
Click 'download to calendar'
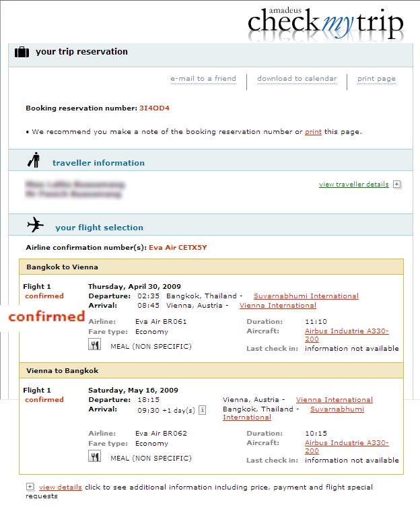pos(297,79)
